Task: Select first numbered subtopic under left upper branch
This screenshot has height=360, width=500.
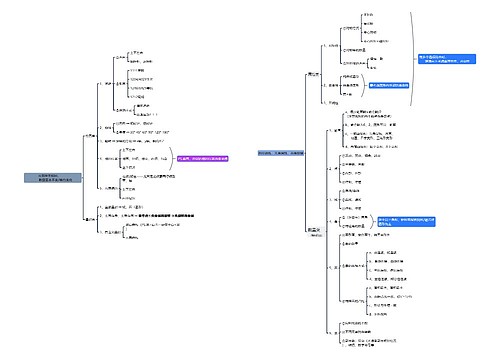Action: [x=105, y=84]
